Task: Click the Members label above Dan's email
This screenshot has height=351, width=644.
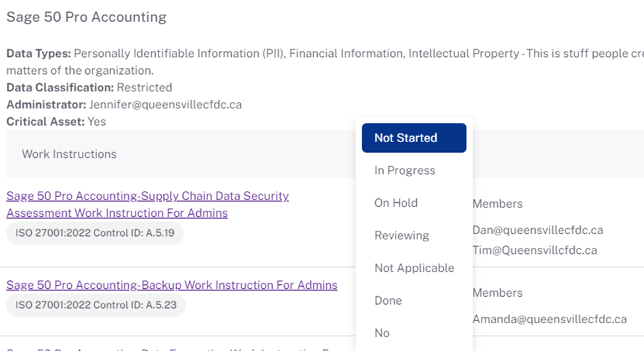Action: [x=497, y=204]
